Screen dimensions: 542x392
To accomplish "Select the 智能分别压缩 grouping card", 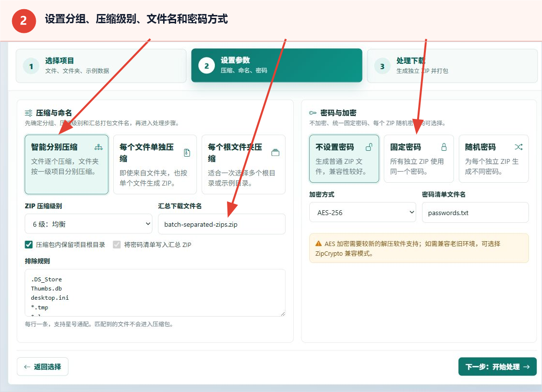I will tap(66, 164).
